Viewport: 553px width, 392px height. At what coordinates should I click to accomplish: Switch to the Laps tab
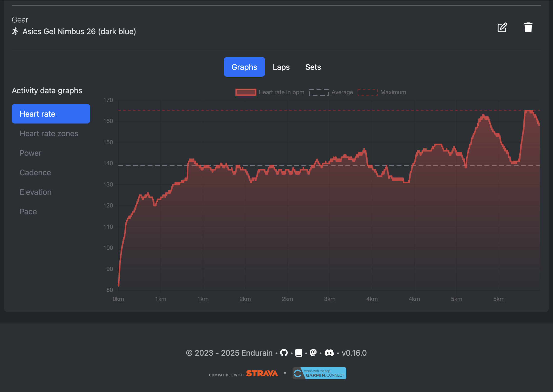pos(281,67)
